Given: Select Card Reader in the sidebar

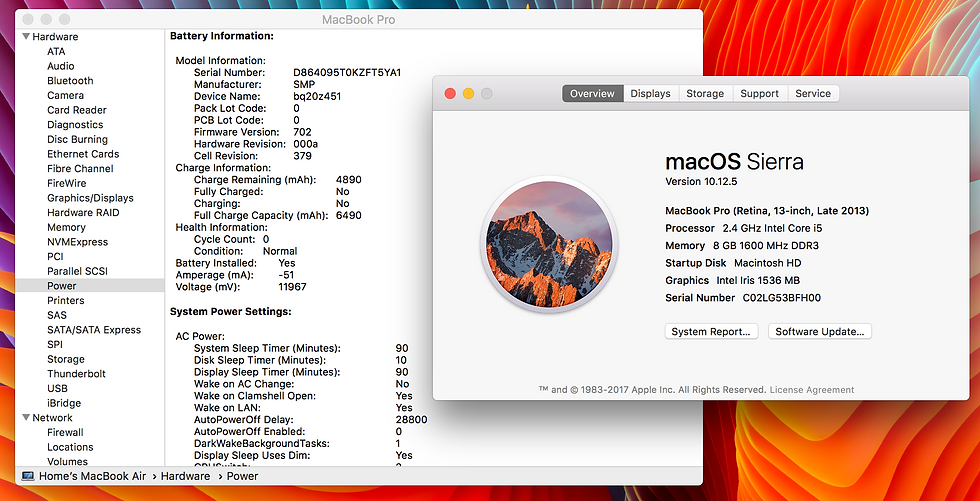Looking at the screenshot, I should click(77, 110).
